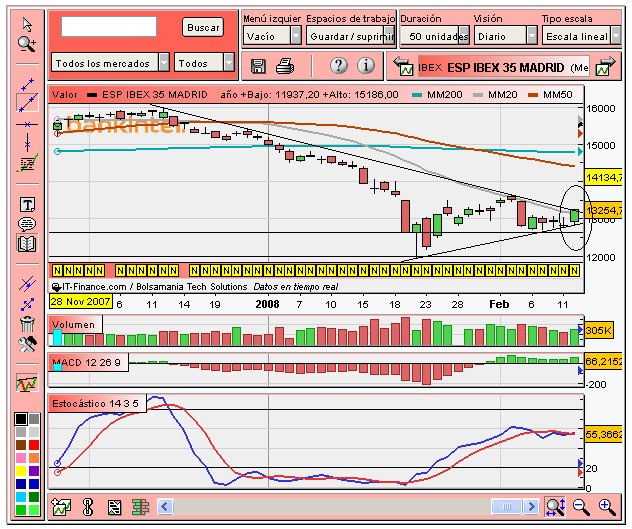Open the hammer and wrench settings tool
This screenshot has width=632, height=529.
pyautogui.click(x=27, y=344)
